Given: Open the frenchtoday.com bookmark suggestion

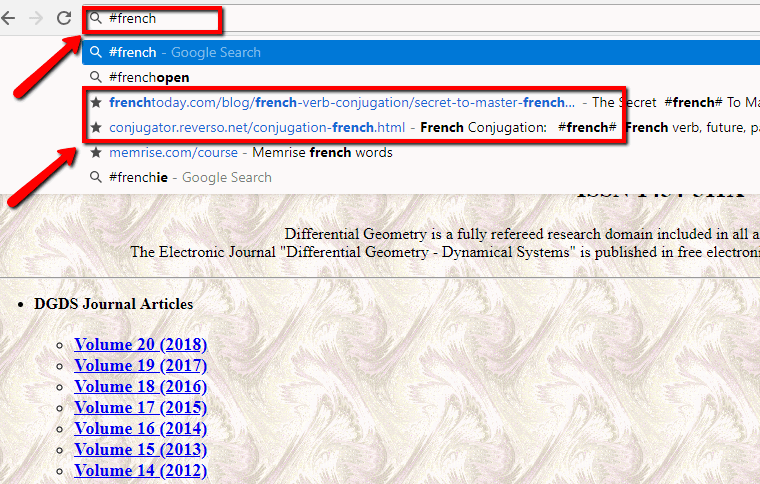Looking at the screenshot, I should (421, 103).
